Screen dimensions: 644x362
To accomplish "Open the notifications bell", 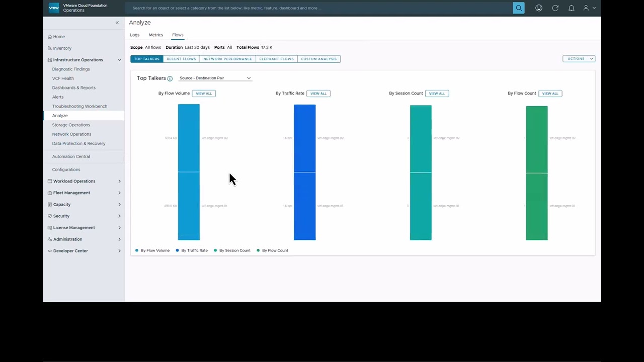I will point(571,8).
